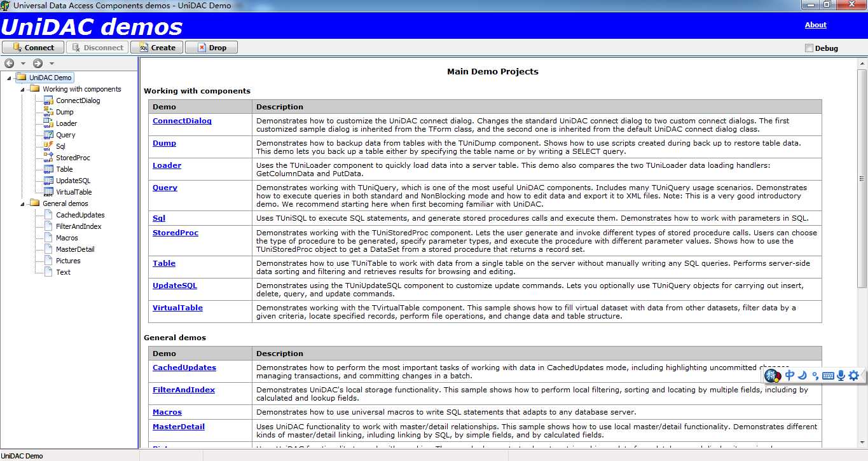The image size is (868, 461).
Task: Enable the Debug checkbox
Action: pyautogui.click(x=809, y=48)
